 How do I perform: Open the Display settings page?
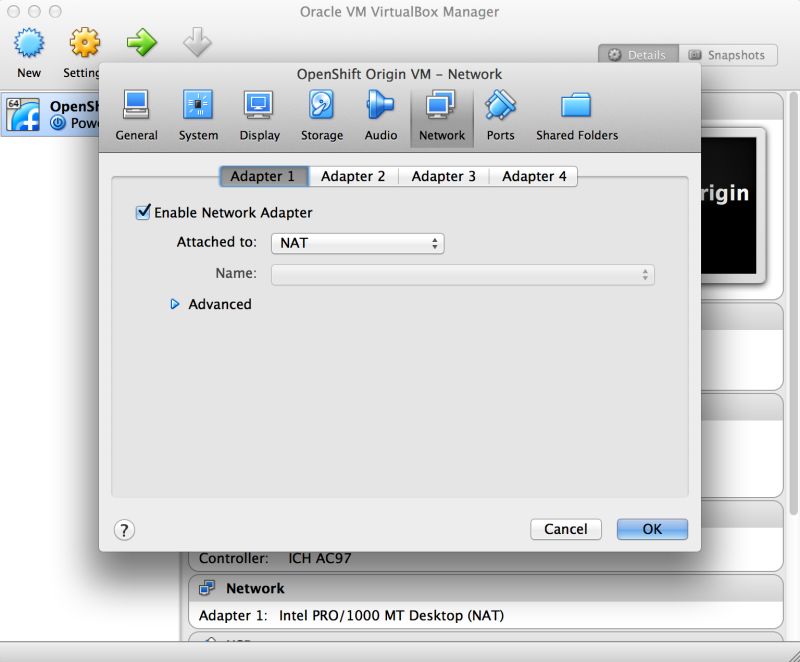pyautogui.click(x=259, y=110)
